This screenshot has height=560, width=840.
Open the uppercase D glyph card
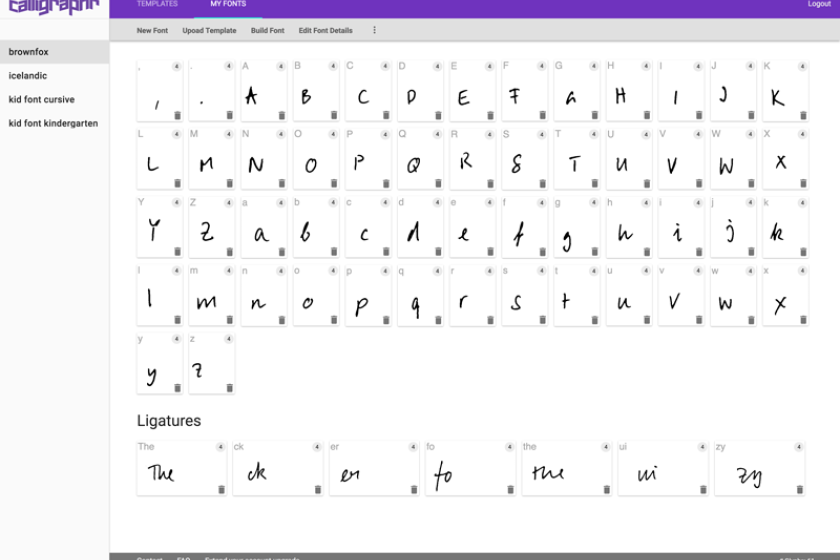click(x=420, y=91)
